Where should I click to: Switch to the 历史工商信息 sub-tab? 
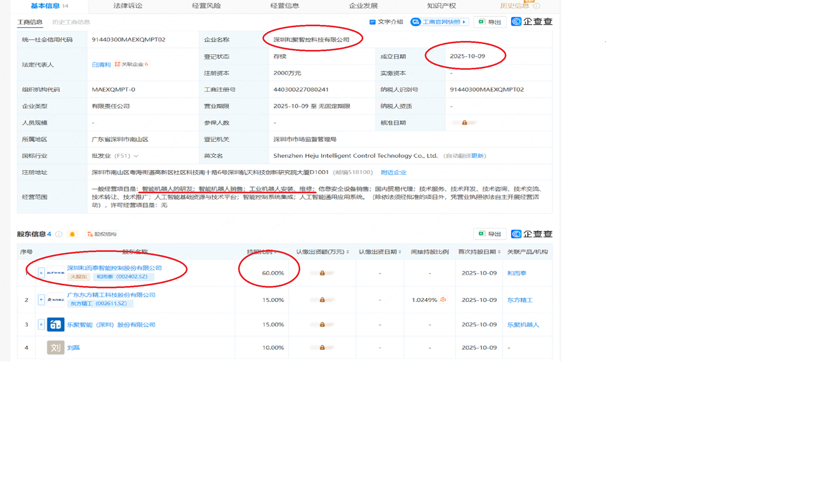coord(71,22)
